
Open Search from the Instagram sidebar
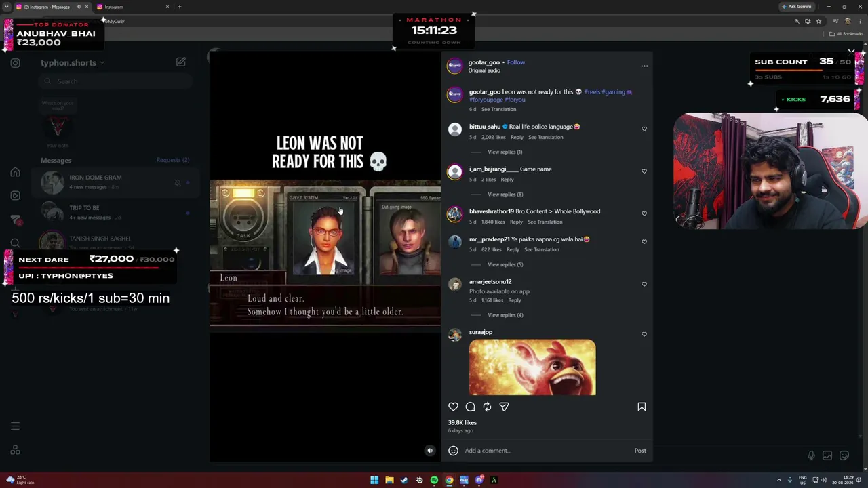click(x=15, y=243)
